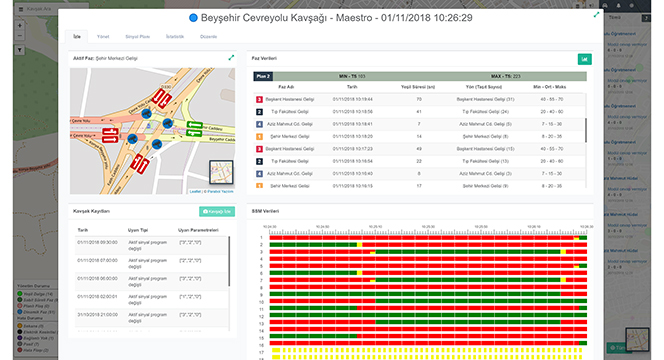Click SSM timeline row 12 green bar
The image size is (664, 360).
(428, 316)
